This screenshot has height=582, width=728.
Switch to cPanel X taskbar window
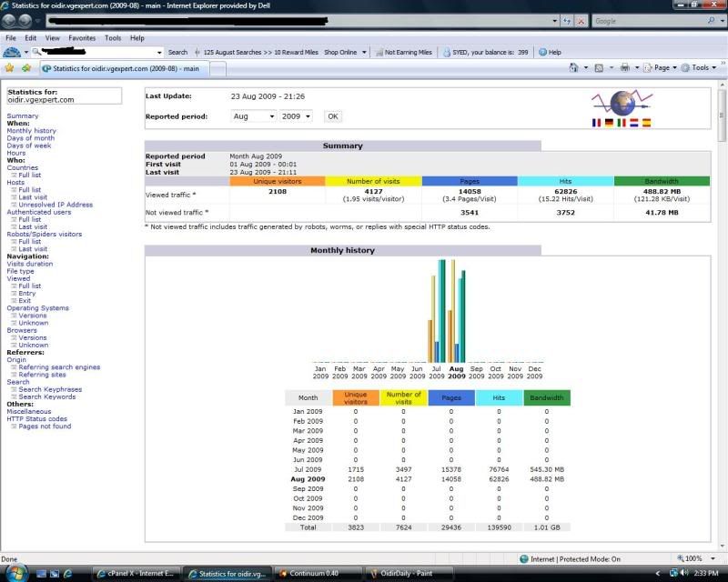point(138,573)
